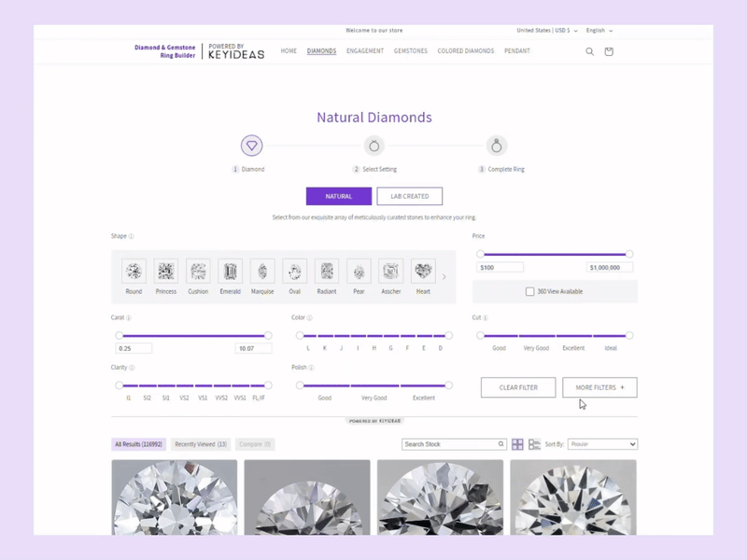Open the first diamond result thumbnail
Viewport: 747px width, 560px height.
point(175,497)
